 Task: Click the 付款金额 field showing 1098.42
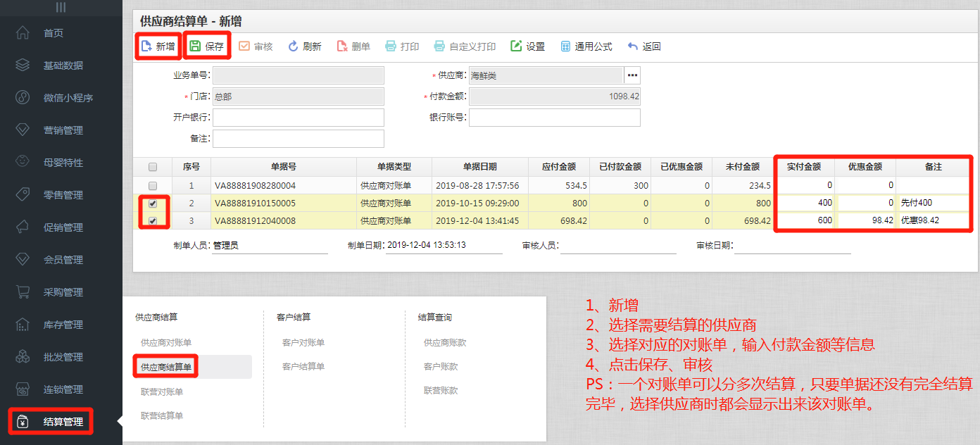[555, 96]
